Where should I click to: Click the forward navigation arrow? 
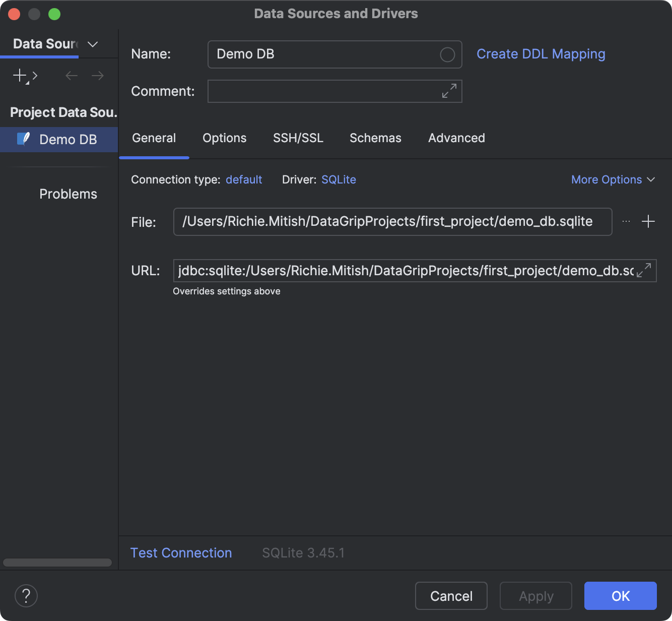coord(98,76)
